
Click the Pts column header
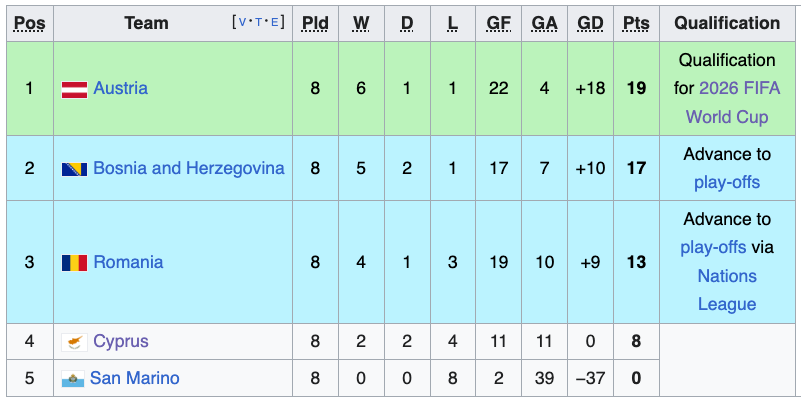click(635, 23)
